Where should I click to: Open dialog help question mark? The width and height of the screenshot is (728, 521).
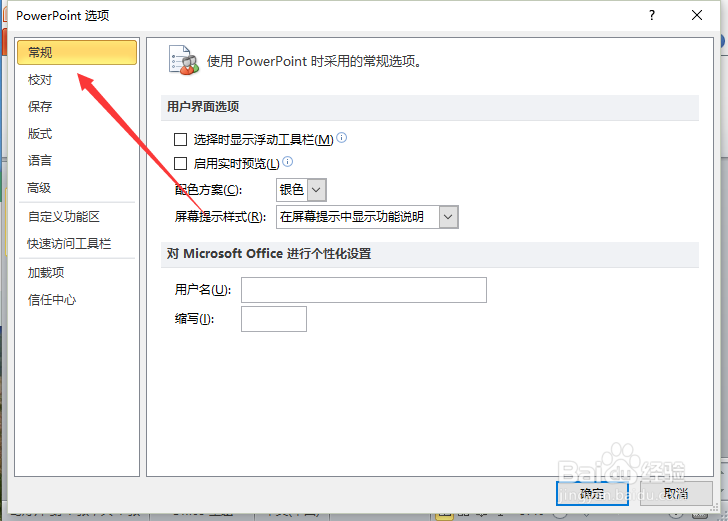(x=652, y=15)
